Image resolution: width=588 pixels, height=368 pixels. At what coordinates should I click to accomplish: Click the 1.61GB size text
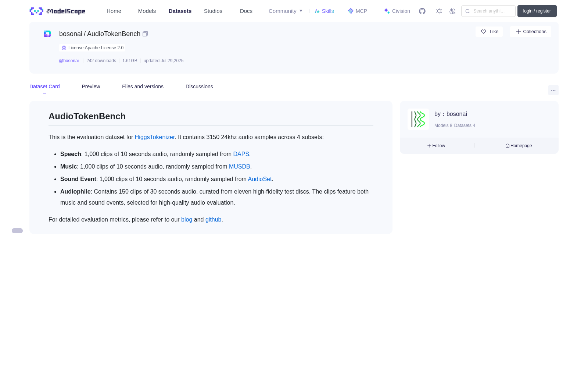[130, 61]
